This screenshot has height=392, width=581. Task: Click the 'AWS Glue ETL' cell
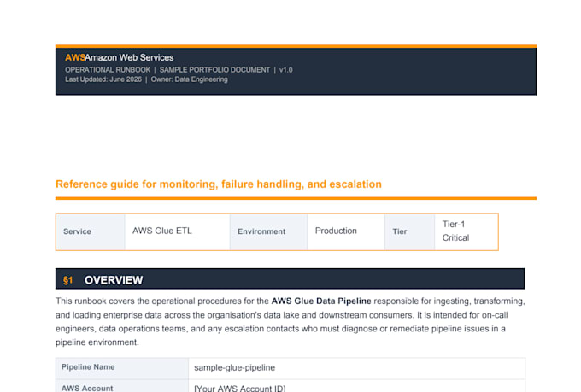click(178, 232)
